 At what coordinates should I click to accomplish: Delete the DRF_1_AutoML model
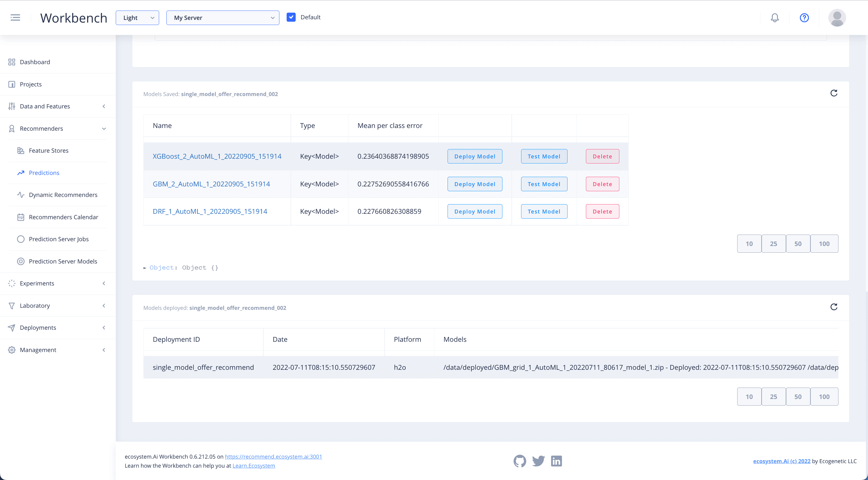(602, 211)
